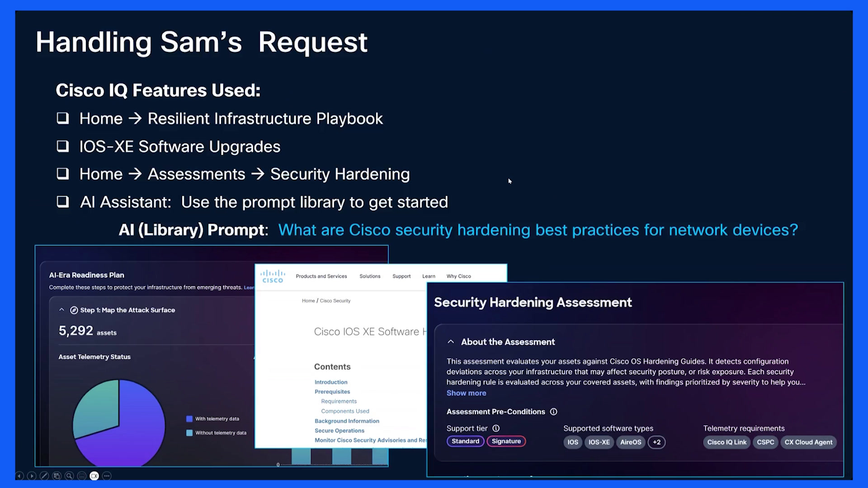Show all slides grid icon

tap(57, 476)
